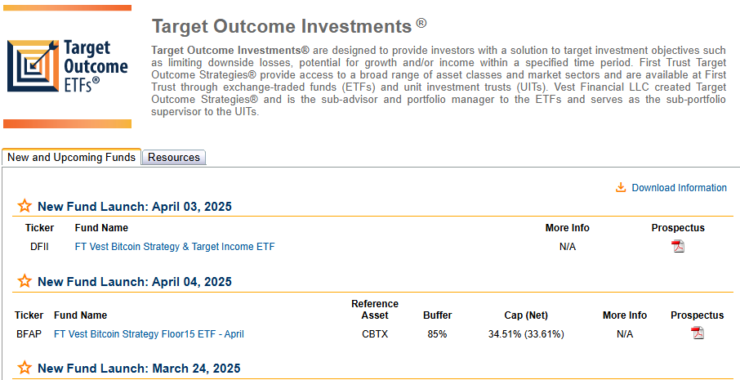Click the New Fund Launch: April 03, 2025 heading
740x380 pixels.
pyautogui.click(x=135, y=206)
